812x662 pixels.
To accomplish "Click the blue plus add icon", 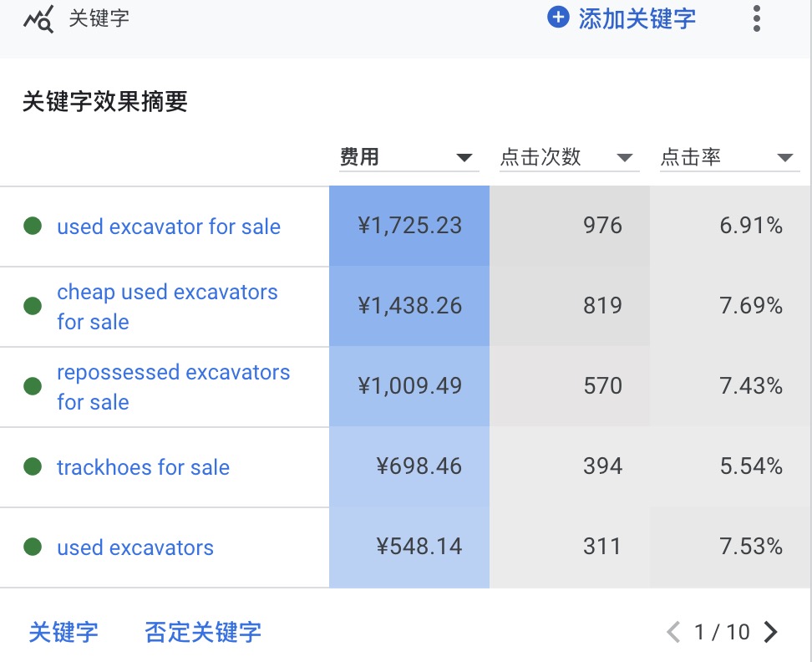I will 558,17.
